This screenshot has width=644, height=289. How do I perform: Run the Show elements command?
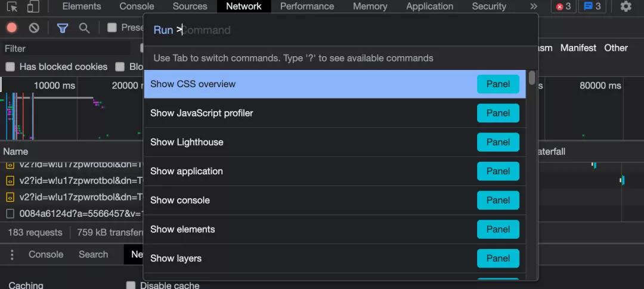tap(335, 229)
